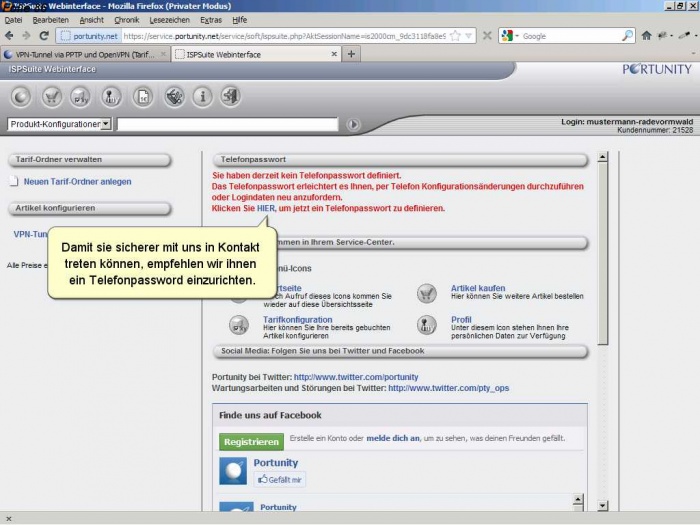700x525 pixels.
Task: Click the search go arrow beside the text field
Action: tap(352, 125)
